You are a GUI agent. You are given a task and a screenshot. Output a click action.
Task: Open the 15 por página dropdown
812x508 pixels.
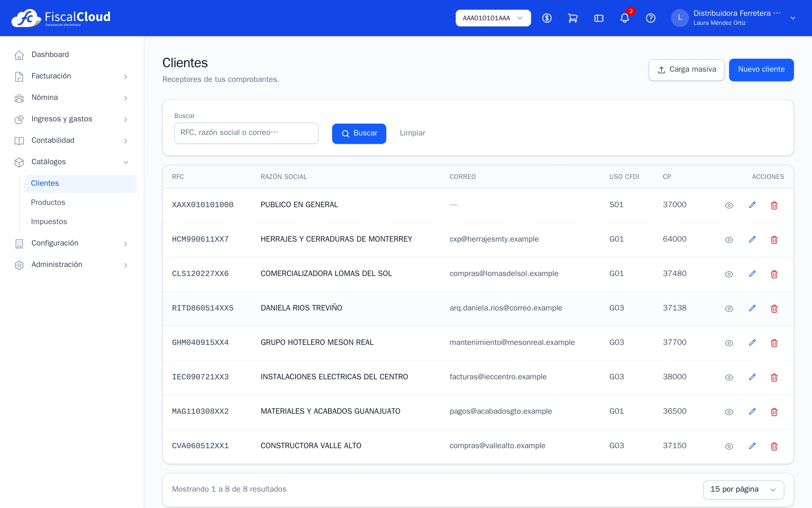click(743, 490)
